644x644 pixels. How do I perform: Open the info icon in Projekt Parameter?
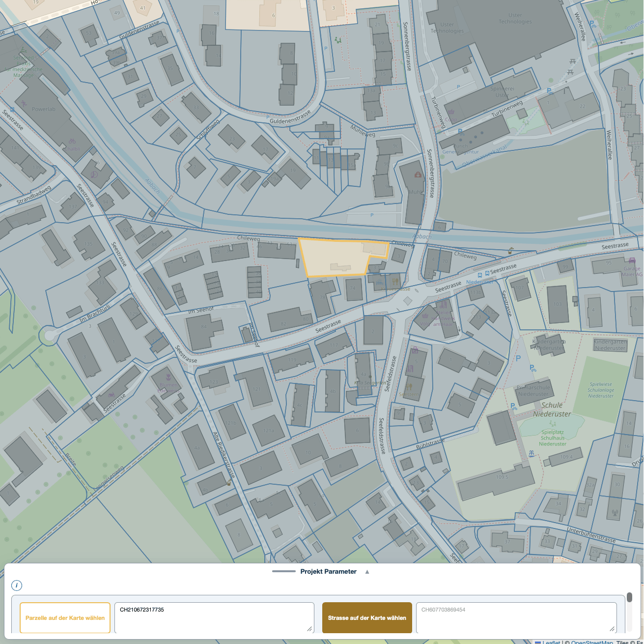(x=17, y=585)
